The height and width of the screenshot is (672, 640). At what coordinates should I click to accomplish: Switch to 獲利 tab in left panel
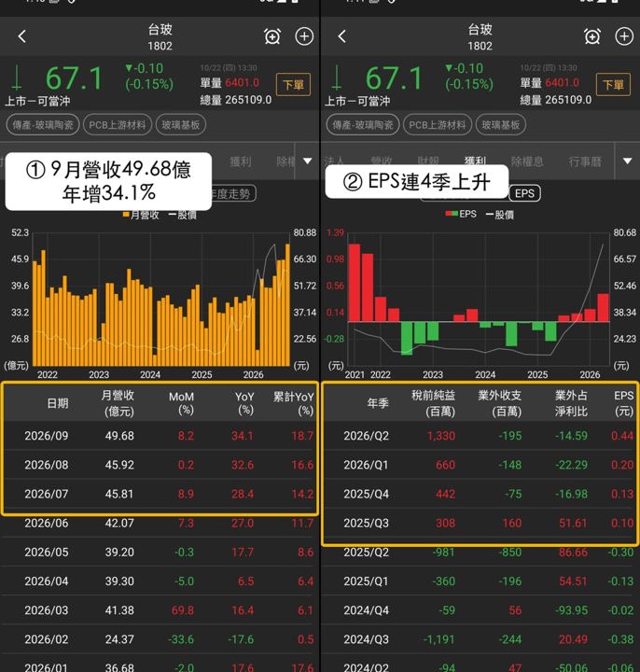(x=241, y=161)
